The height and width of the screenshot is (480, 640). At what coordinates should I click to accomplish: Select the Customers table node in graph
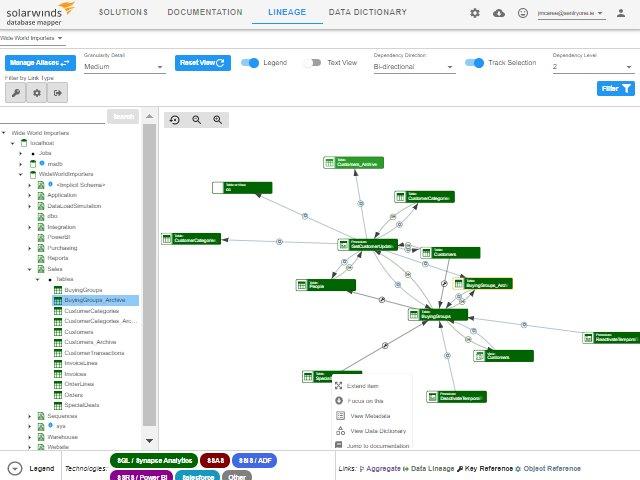[450, 253]
